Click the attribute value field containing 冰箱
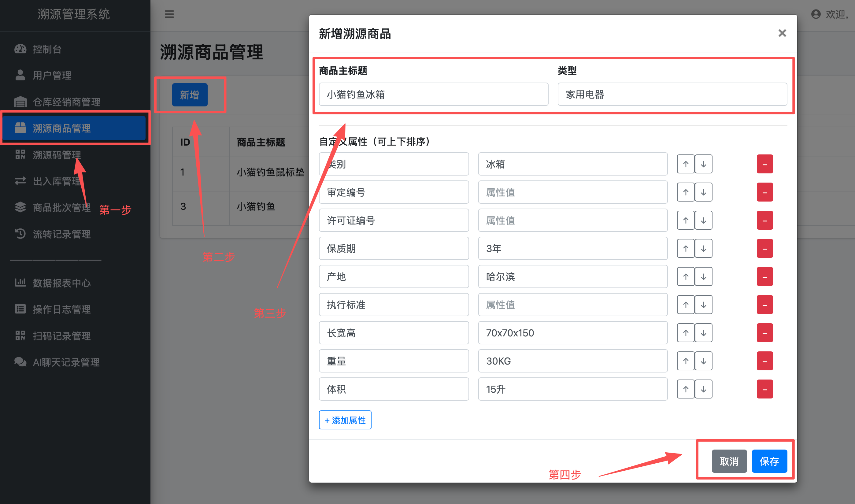The height and width of the screenshot is (504, 855). pyautogui.click(x=572, y=164)
